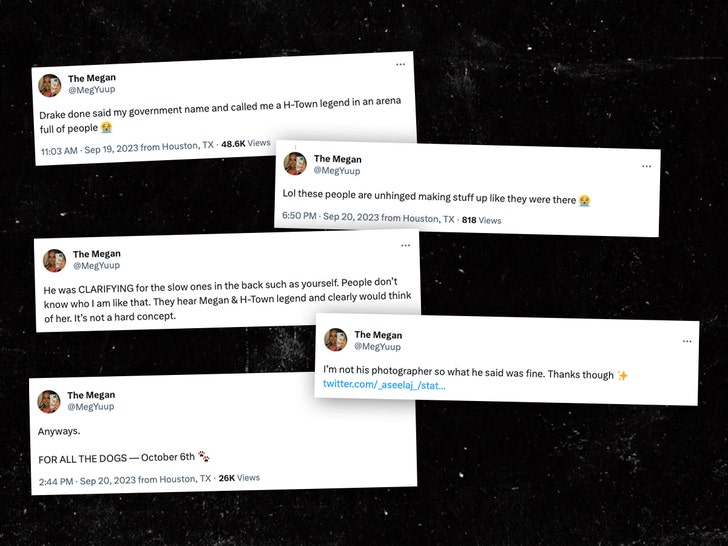
Task: Open more menu on the CLARIFYING tweet
Action: coord(405,245)
